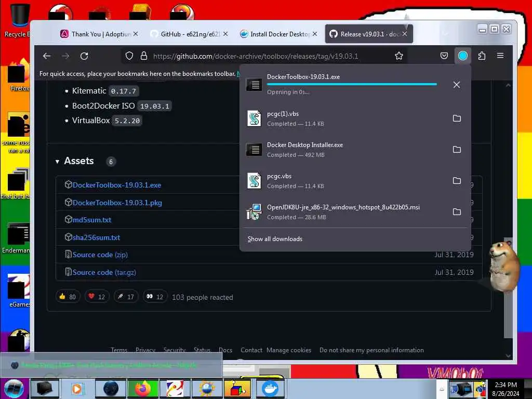Click the Boot2Docker ISO 19.03.1 version tag
Image resolution: width=532 pixels, height=399 pixels.
coord(154,106)
